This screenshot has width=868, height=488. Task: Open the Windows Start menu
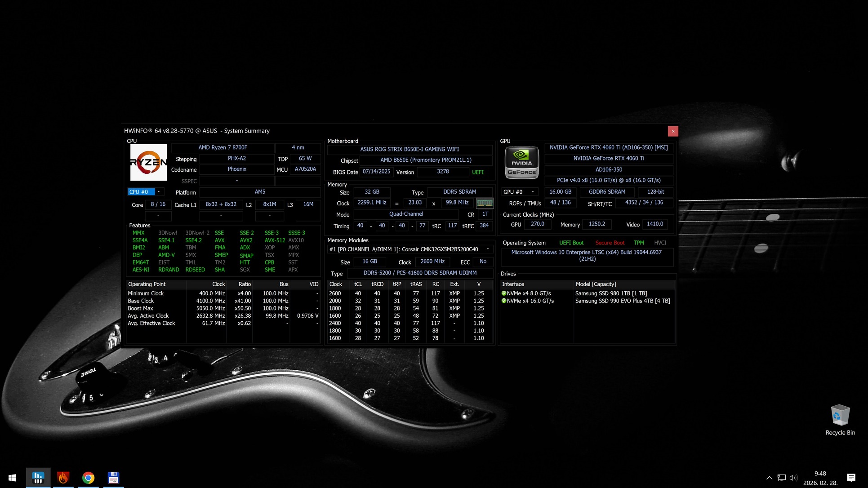(12, 478)
